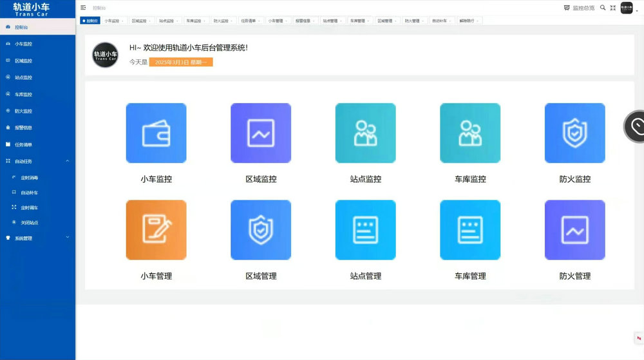Click the floating round widget on right edge
Viewport: 644px width, 360px height.
click(636, 126)
